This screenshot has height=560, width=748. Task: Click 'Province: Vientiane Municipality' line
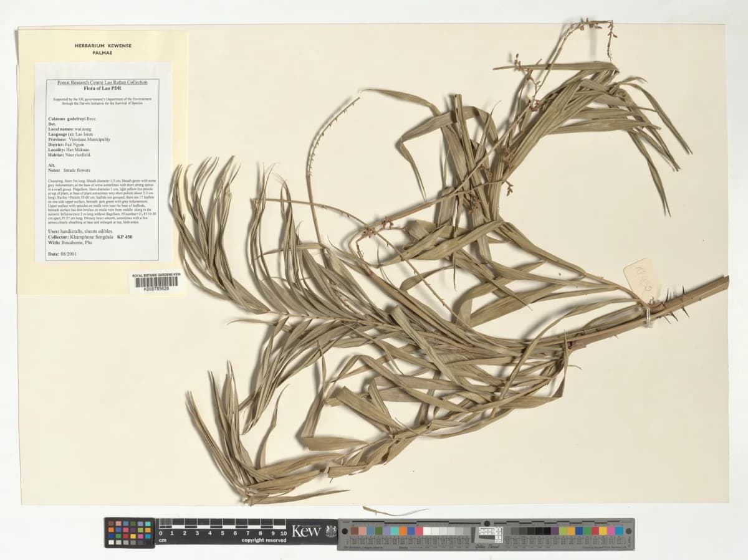click(x=79, y=140)
